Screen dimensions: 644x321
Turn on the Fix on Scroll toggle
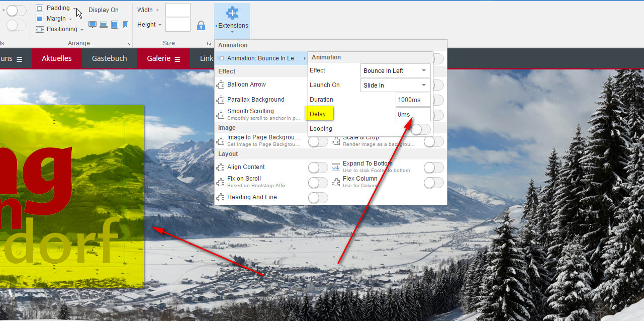pos(318,182)
